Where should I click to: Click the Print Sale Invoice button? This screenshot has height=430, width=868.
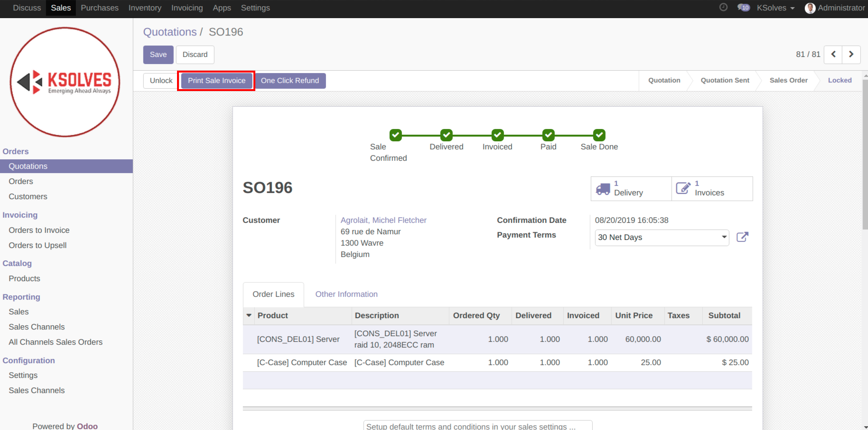216,81
